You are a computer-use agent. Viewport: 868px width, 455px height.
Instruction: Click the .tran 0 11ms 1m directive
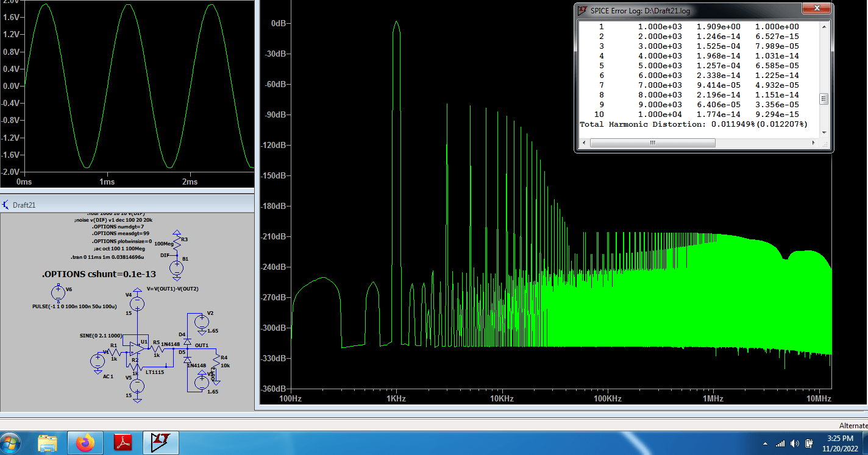pyautogui.click(x=107, y=257)
